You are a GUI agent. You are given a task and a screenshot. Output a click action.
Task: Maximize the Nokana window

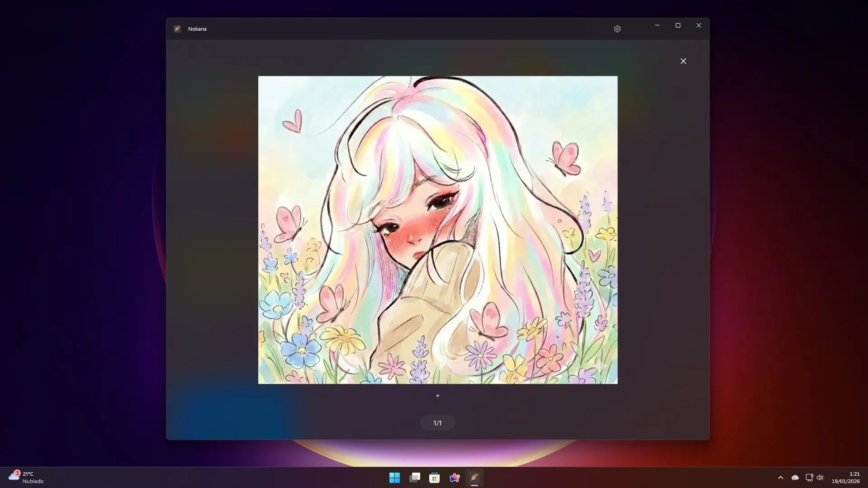678,25
